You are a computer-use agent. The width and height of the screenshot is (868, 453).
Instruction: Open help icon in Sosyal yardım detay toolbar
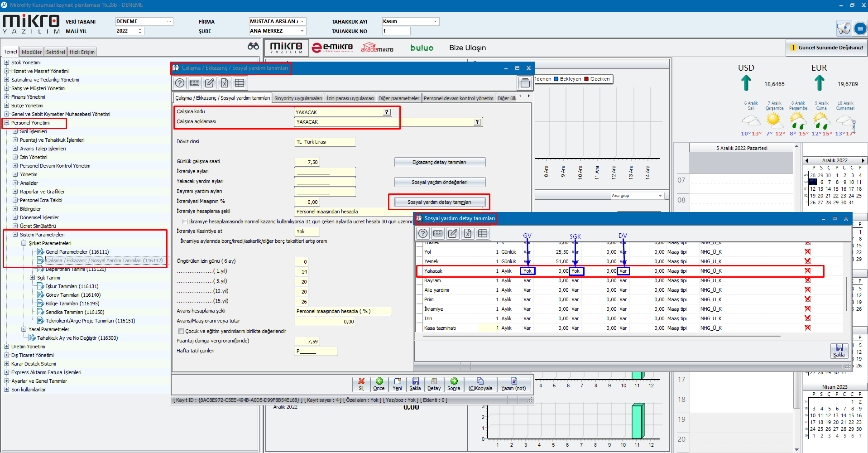pyautogui.click(x=423, y=233)
